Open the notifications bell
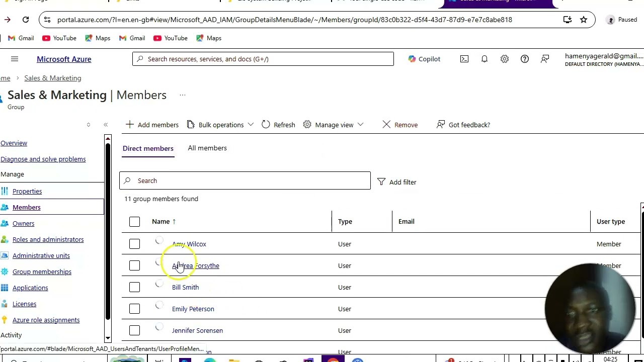The width and height of the screenshot is (644, 362). (x=485, y=59)
